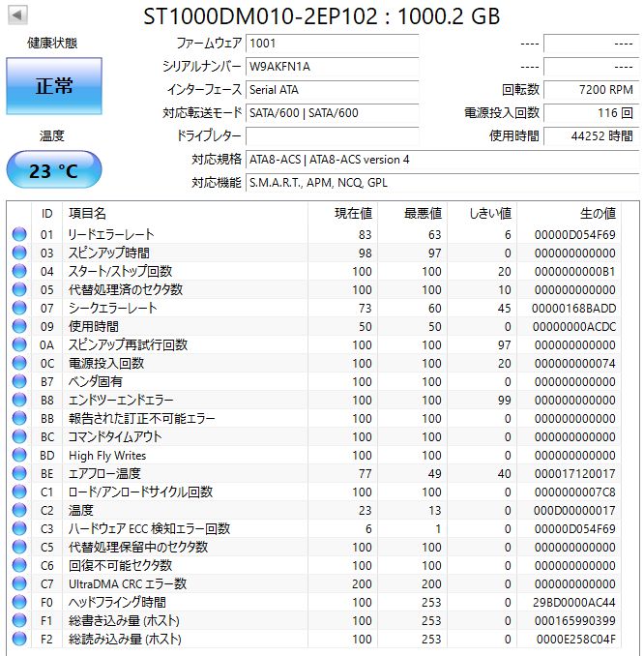Click the status orb beside エアフロー温度

click(18, 473)
